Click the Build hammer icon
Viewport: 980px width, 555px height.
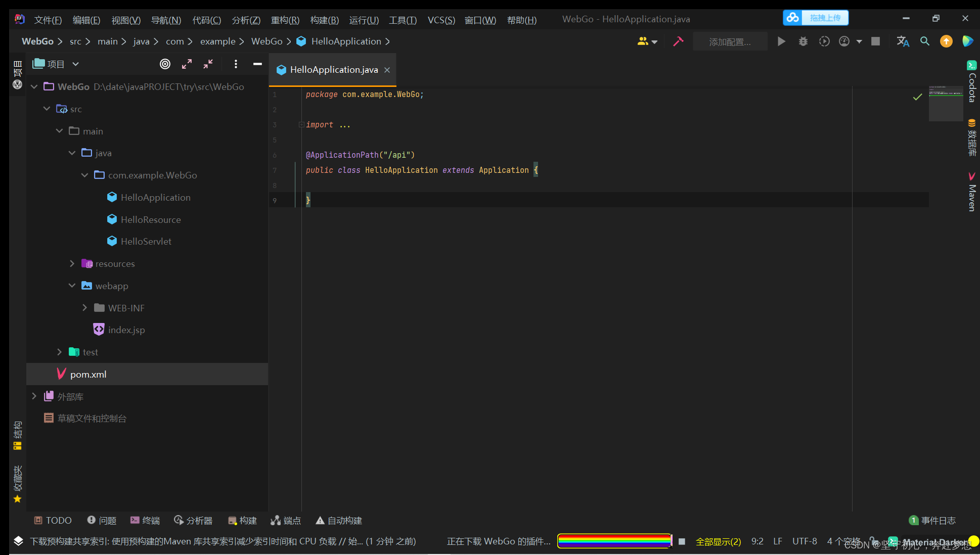(x=678, y=41)
